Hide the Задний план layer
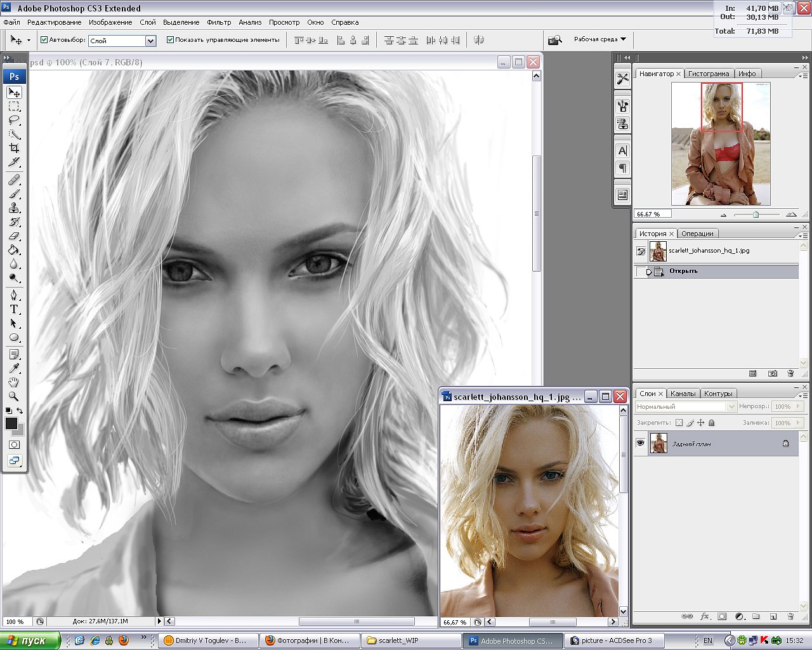812x650 pixels. coord(640,443)
